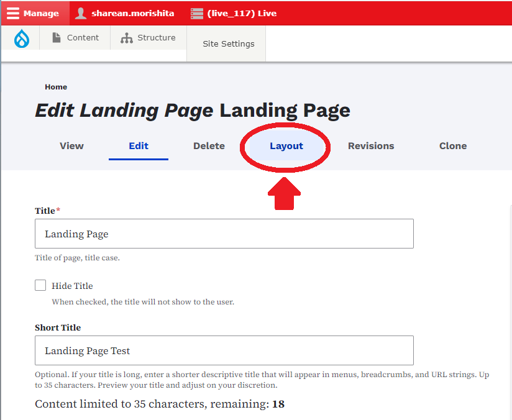Click the remaining characters count 18
The image size is (512, 420).
point(278,404)
